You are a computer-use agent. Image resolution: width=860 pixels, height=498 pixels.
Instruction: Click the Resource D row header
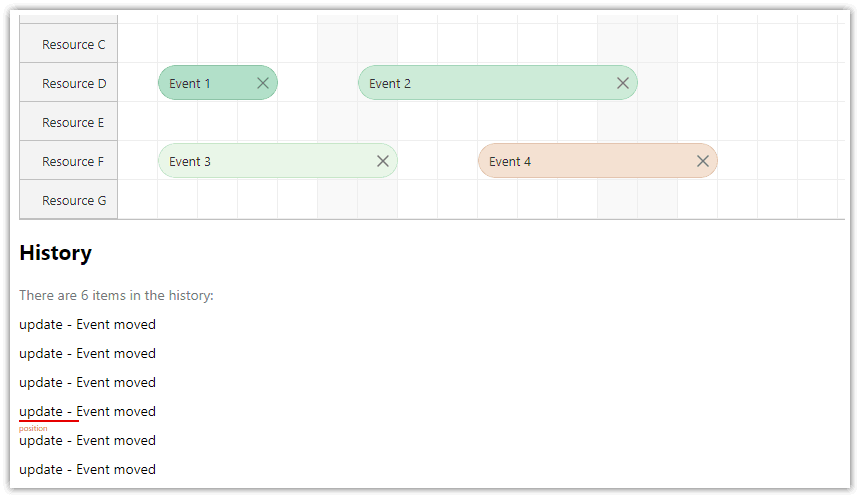69,83
